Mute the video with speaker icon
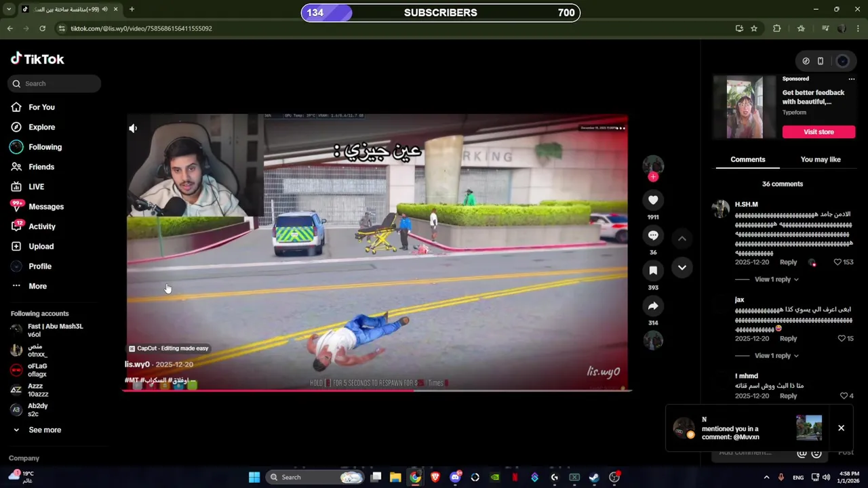 click(x=133, y=128)
